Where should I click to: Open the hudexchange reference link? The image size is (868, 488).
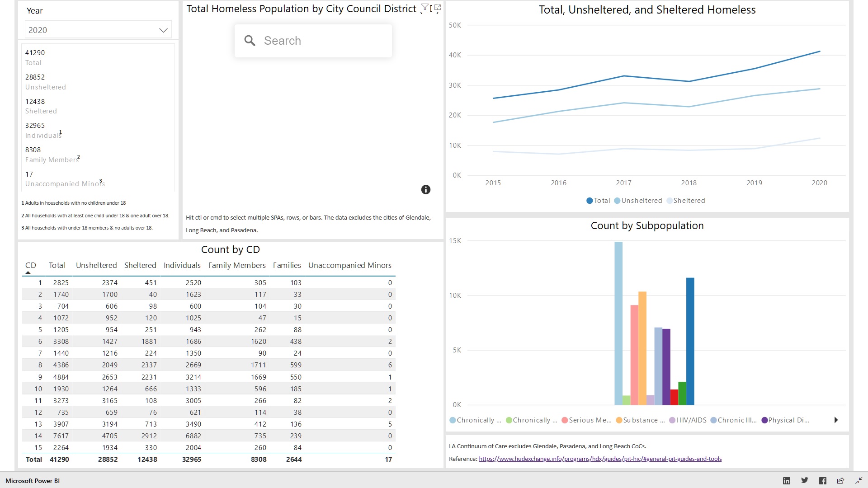click(x=600, y=459)
